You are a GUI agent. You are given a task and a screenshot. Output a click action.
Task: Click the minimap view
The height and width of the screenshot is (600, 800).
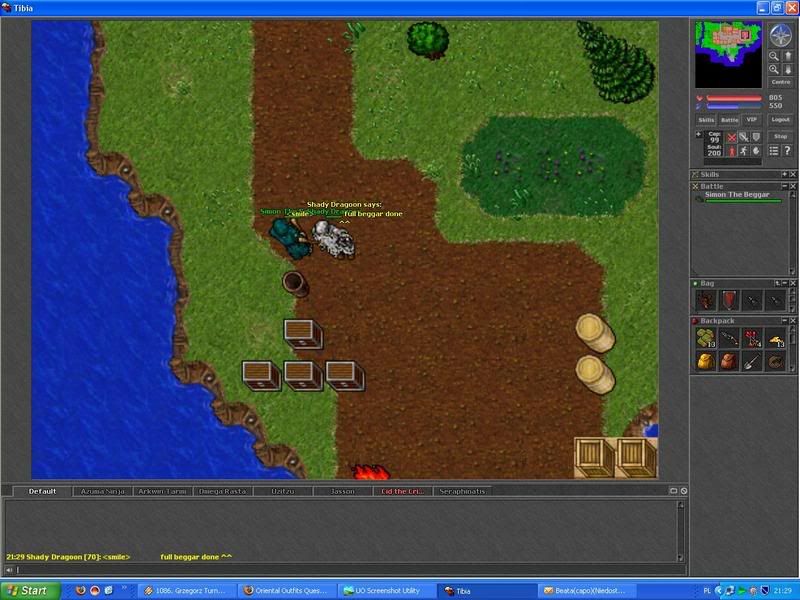(x=729, y=55)
